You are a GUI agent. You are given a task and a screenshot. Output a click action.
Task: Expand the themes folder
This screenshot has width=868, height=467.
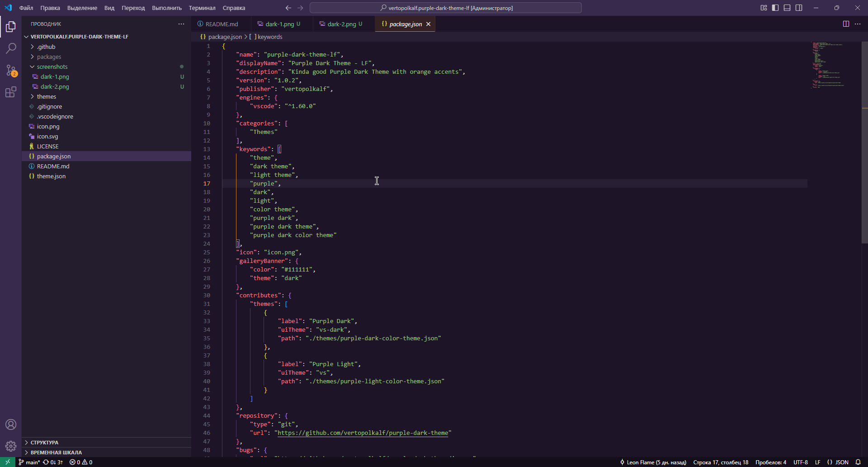(107, 96)
